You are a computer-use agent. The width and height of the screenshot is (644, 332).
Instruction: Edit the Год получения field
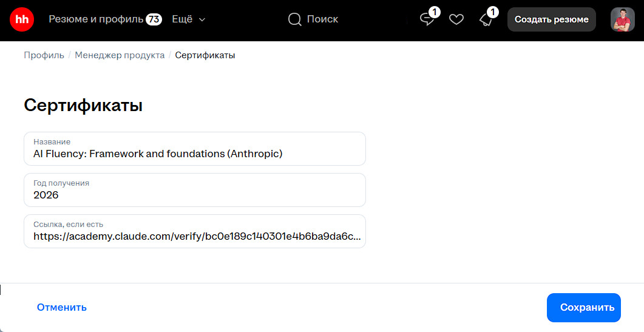click(195, 190)
